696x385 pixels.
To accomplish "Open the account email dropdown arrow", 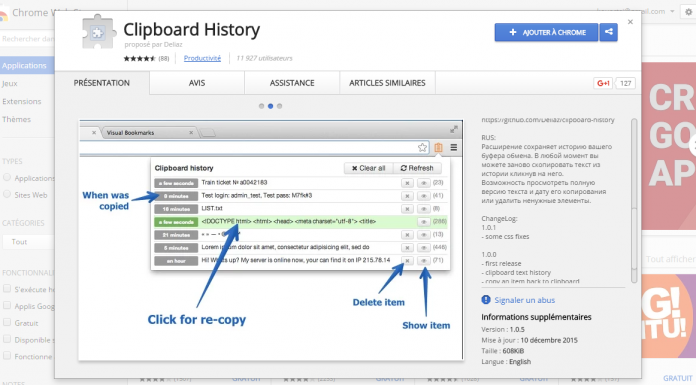I will coord(672,11).
